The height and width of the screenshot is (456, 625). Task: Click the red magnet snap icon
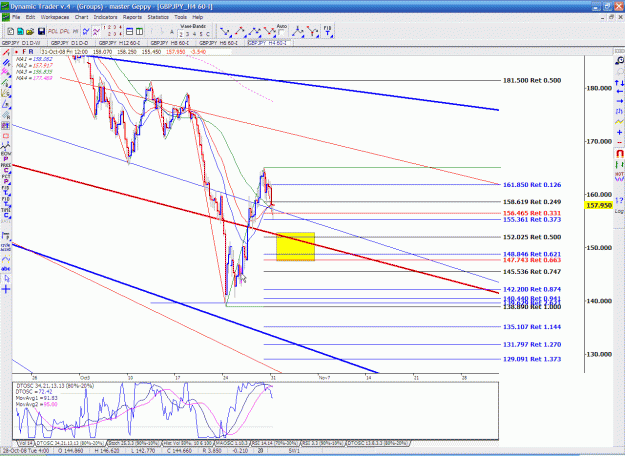(x=619, y=153)
